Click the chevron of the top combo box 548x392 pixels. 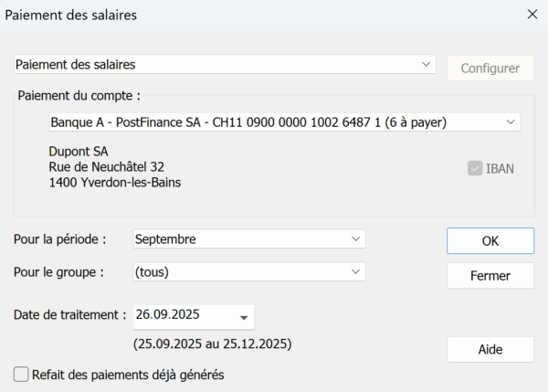(x=426, y=64)
